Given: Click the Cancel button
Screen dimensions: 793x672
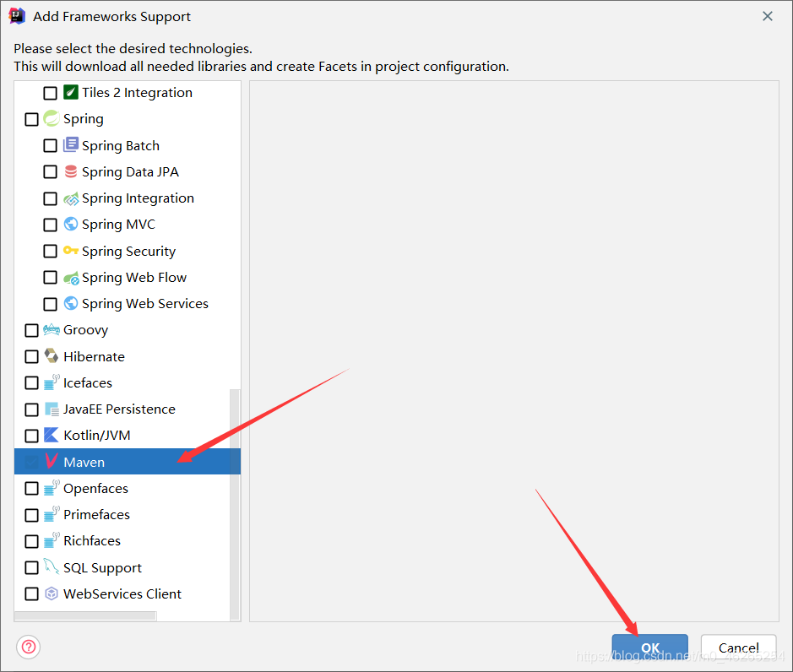Looking at the screenshot, I should 738,648.
